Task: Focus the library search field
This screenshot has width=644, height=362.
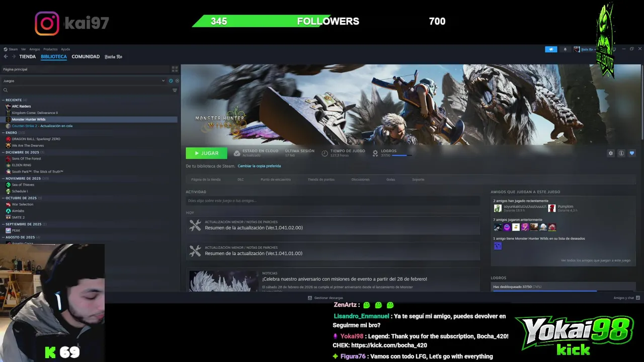Action: coord(87,90)
